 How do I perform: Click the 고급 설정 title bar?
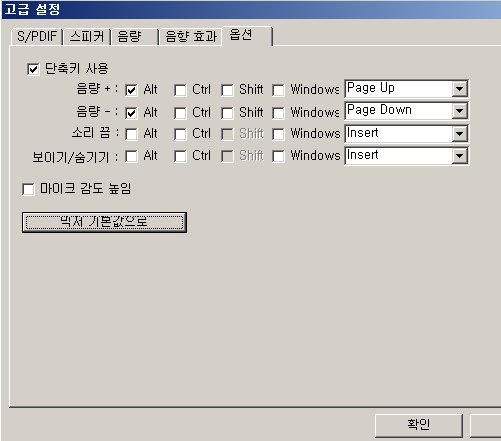[251, 9]
